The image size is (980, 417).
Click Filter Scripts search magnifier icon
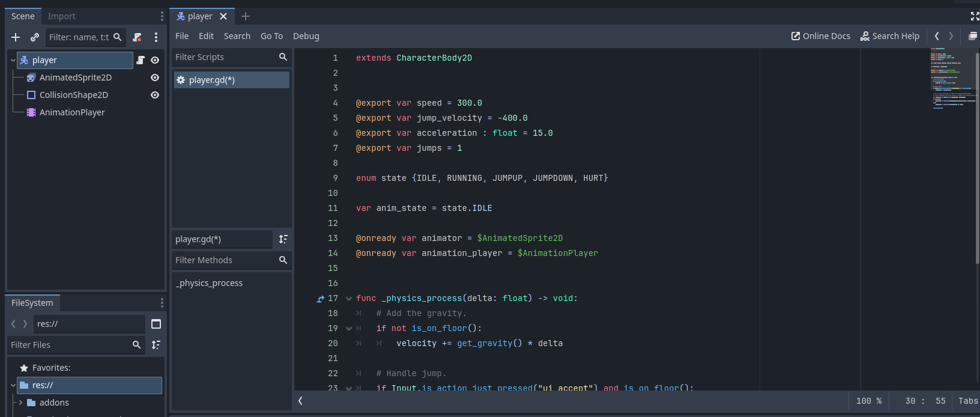point(283,57)
